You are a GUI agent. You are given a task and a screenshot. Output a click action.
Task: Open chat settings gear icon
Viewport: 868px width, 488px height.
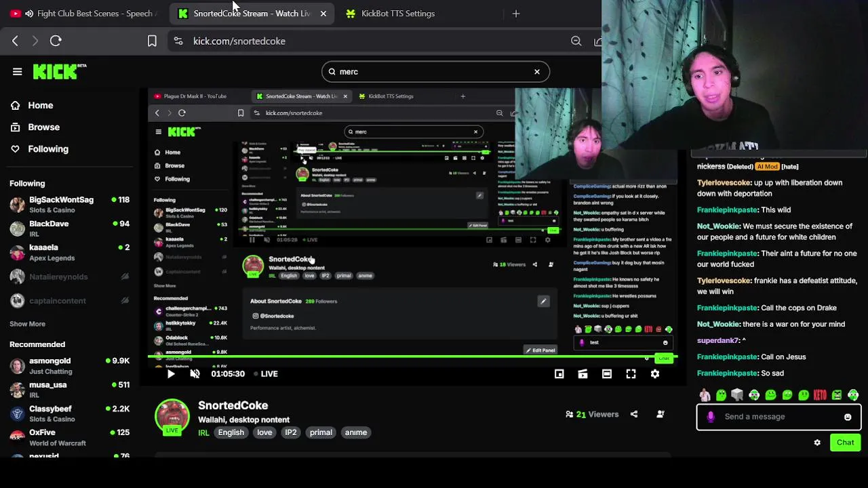817,443
